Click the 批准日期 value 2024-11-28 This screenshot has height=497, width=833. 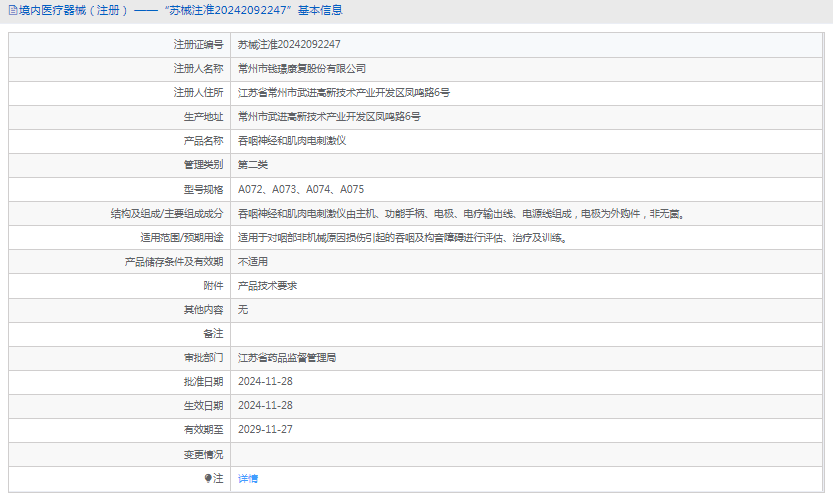coord(265,381)
